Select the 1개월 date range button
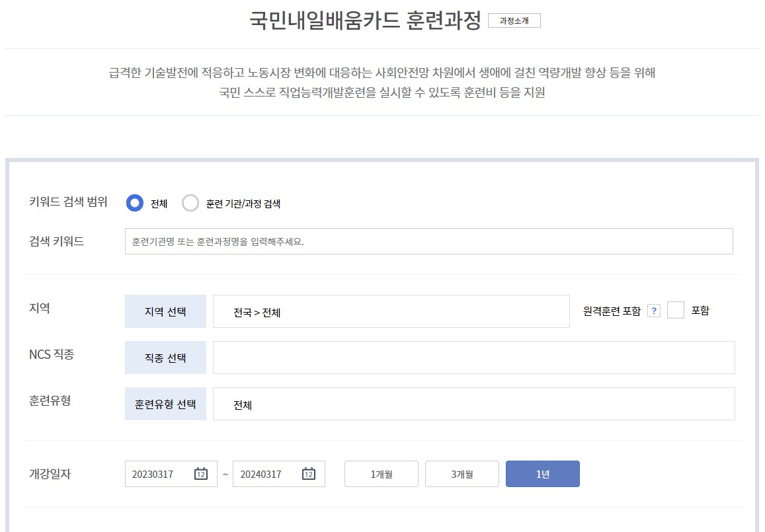Image resolution: width=765 pixels, height=532 pixels. (x=381, y=473)
